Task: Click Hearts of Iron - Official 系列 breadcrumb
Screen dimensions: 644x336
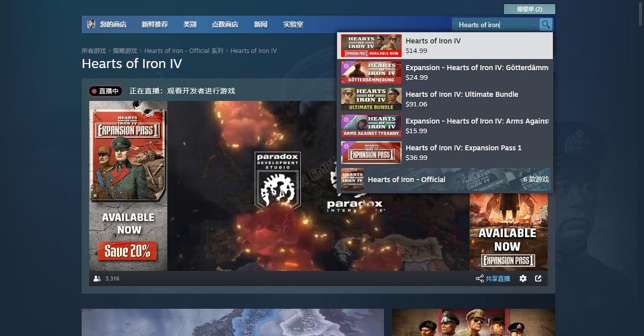Action: point(184,51)
